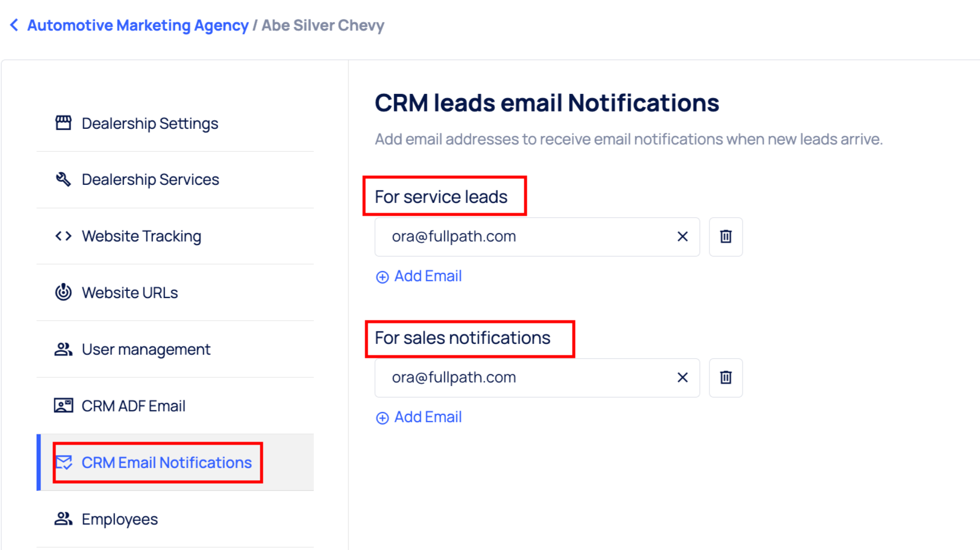980x550 pixels.
Task: Select the User management people icon
Action: (x=64, y=348)
